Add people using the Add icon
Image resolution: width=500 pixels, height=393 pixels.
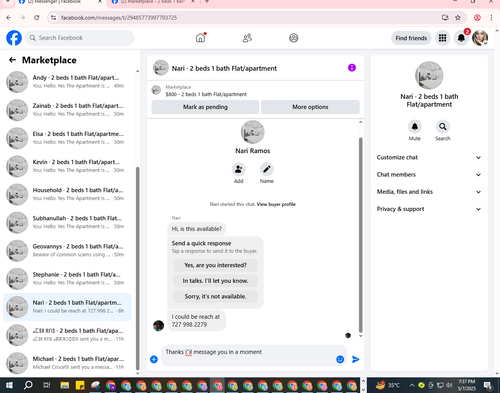click(x=239, y=169)
